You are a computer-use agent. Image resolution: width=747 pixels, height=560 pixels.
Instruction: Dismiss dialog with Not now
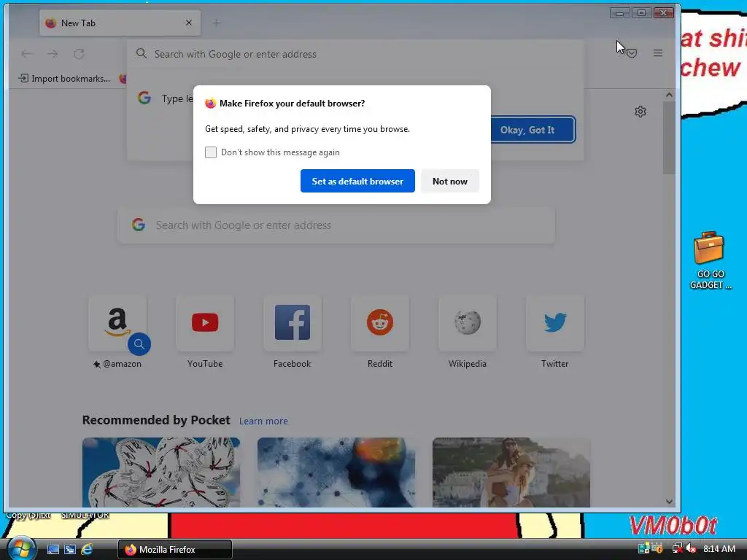(449, 181)
